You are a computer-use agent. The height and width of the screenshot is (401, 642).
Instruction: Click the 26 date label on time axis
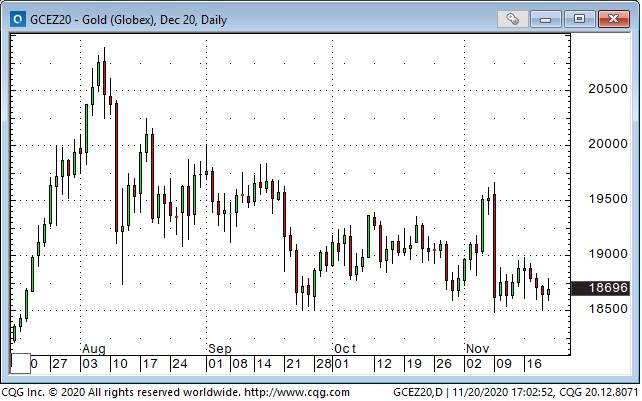tap(444, 364)
